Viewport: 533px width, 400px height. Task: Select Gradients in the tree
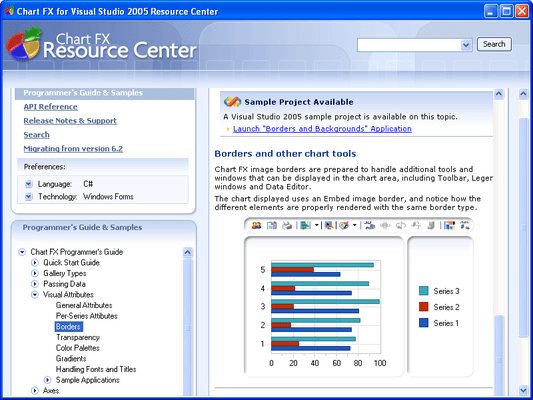point(71,359)
